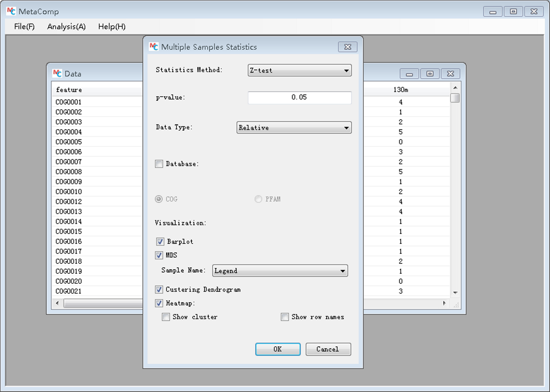
Task: Close the Data sub-window
Action: tap(450, 74)
